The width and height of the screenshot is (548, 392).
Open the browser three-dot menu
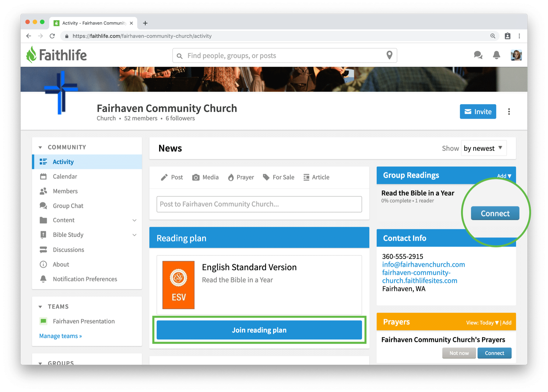click(x=519, y=36)
